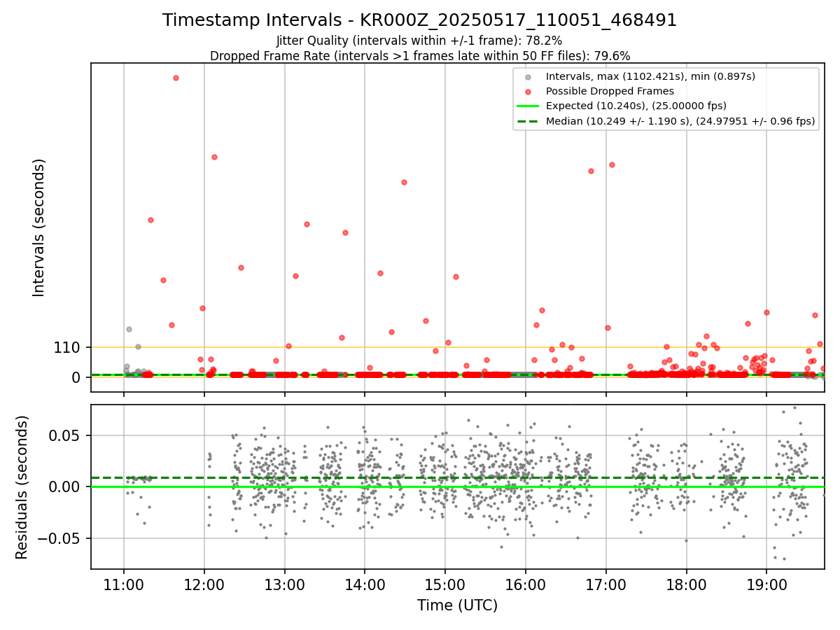
Task: Select the Jitter Quality 78.2% subtitle
Action: (419, 41)
